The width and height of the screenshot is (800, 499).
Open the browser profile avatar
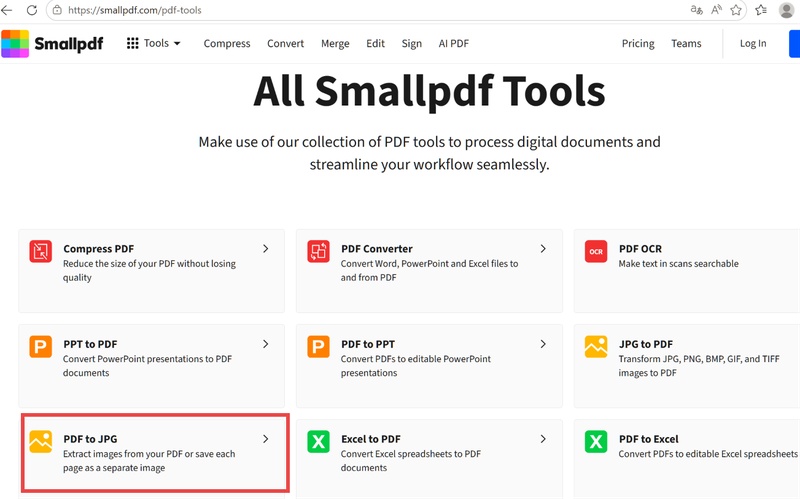click(x=787, y=10)
